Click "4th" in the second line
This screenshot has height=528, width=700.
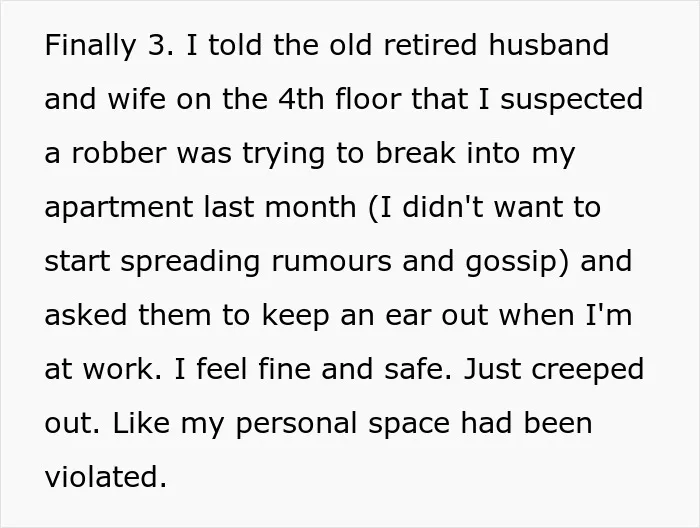click(x=301, y=98)
